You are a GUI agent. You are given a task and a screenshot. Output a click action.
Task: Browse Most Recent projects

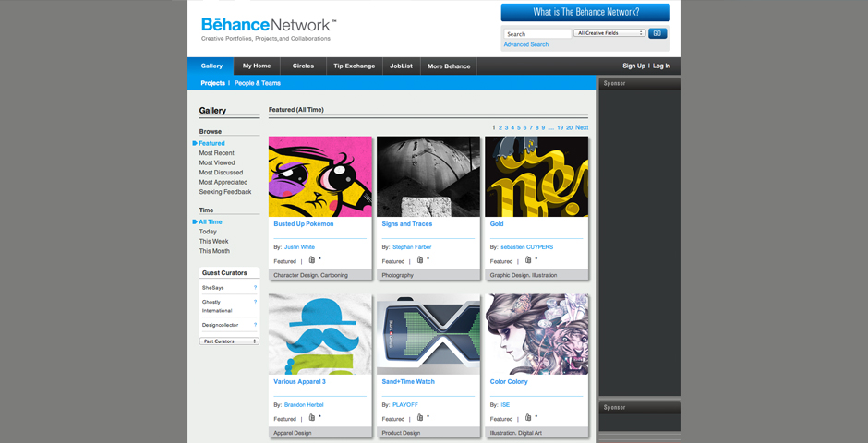[x=216, y=153]
